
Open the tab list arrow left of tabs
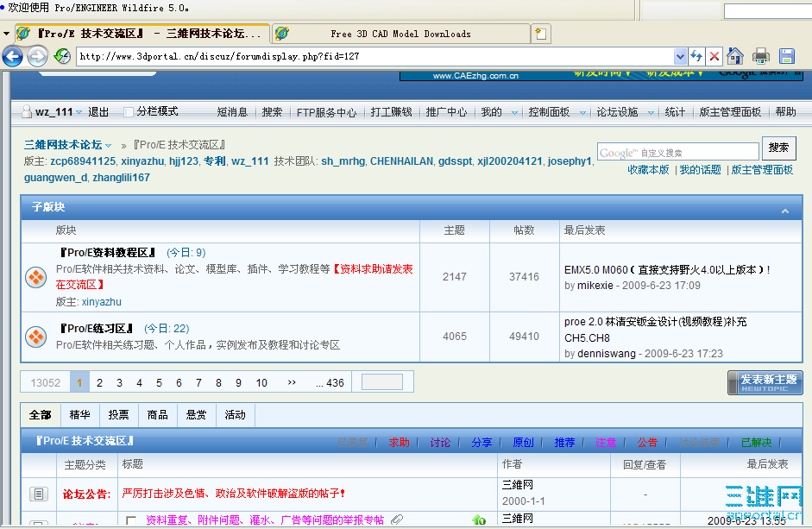point(6,34)
